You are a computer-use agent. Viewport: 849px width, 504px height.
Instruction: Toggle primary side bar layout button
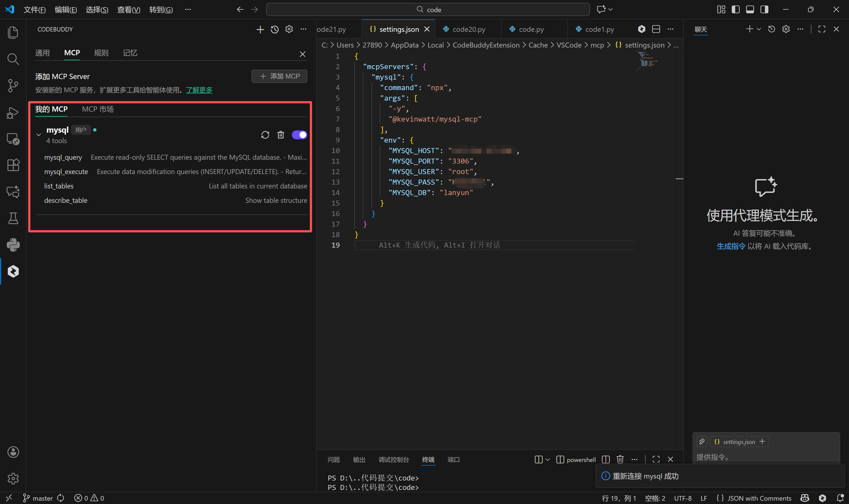click(x=735, y=9)
